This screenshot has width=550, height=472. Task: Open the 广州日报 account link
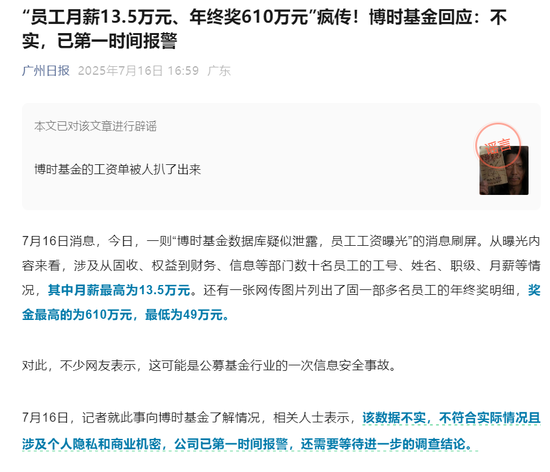tap(46, 70)
